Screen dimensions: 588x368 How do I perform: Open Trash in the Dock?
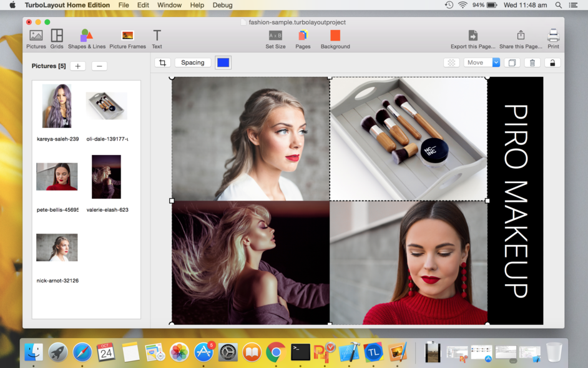[554, 352]
